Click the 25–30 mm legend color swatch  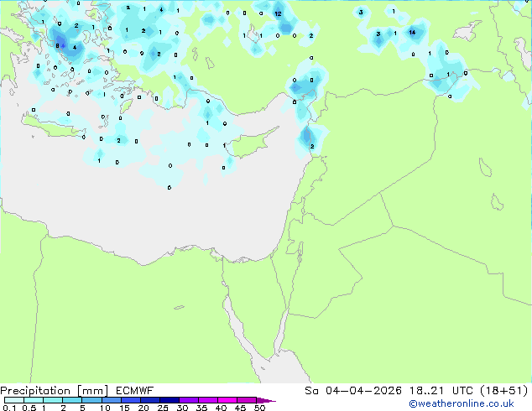click(x=169, y=400)
